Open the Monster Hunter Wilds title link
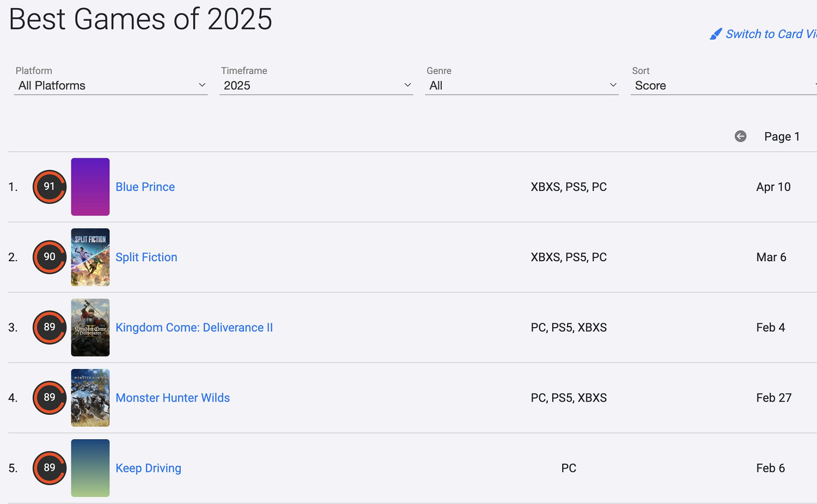 coord(173,397)
